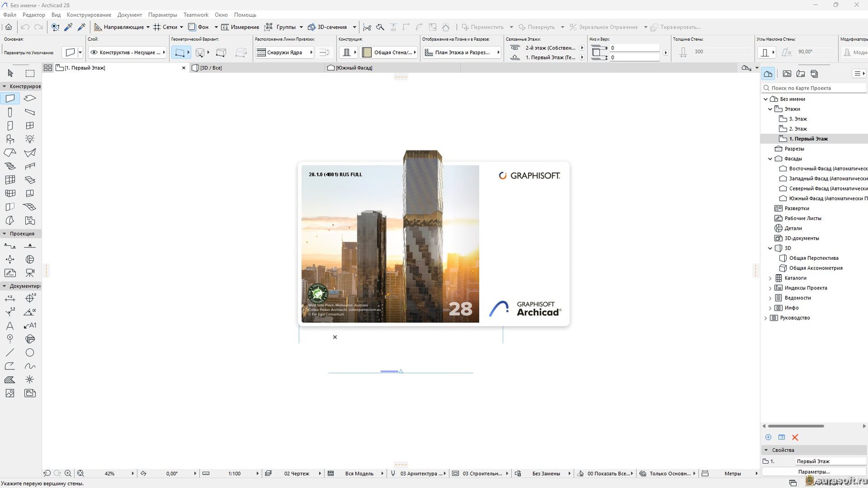Choose the Zone tool
The height and width of the screenshot is (488, 868).
pos(30,221)
